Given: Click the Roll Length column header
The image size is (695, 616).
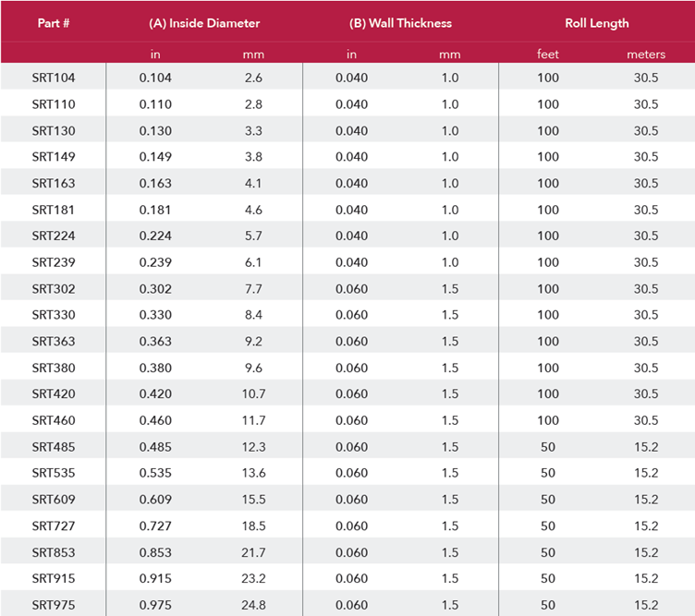Looking at the screenshot, I should click(596, 23).
